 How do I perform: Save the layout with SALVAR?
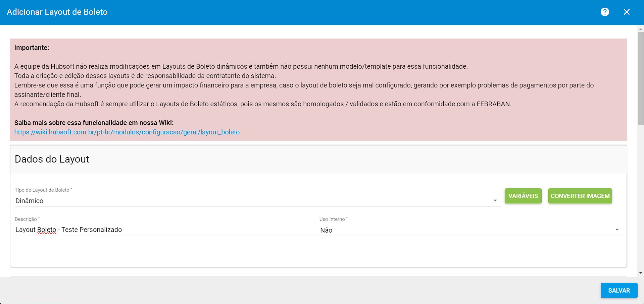click(x=619, y=291)
